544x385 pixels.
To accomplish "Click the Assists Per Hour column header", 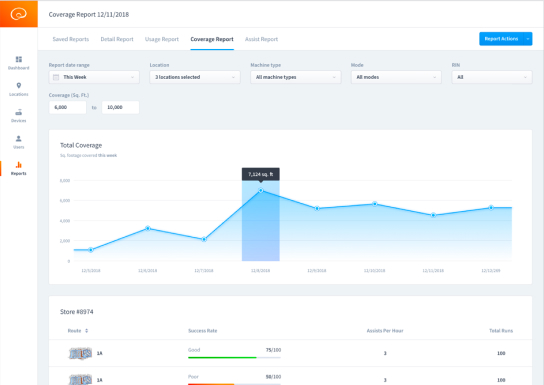I will [x=385, y=331].
